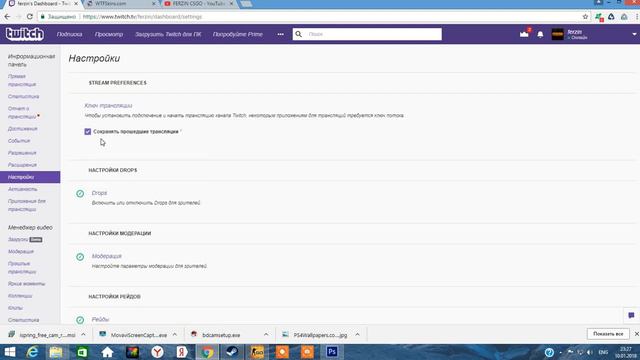640x360 pixels.
Task: Open Коллекции in the sidebar
Action: click(20, 296)
